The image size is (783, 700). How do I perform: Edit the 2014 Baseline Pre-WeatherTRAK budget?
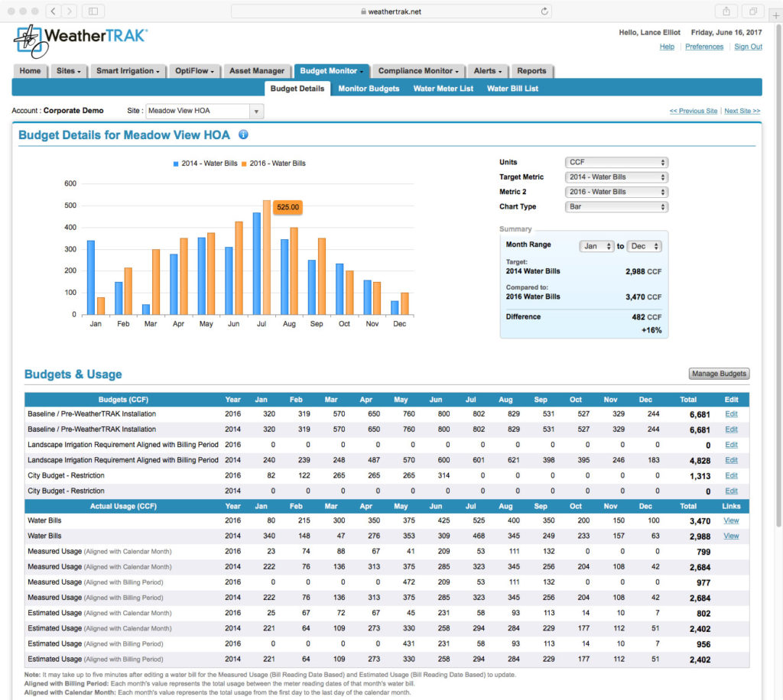pos(731,429)
